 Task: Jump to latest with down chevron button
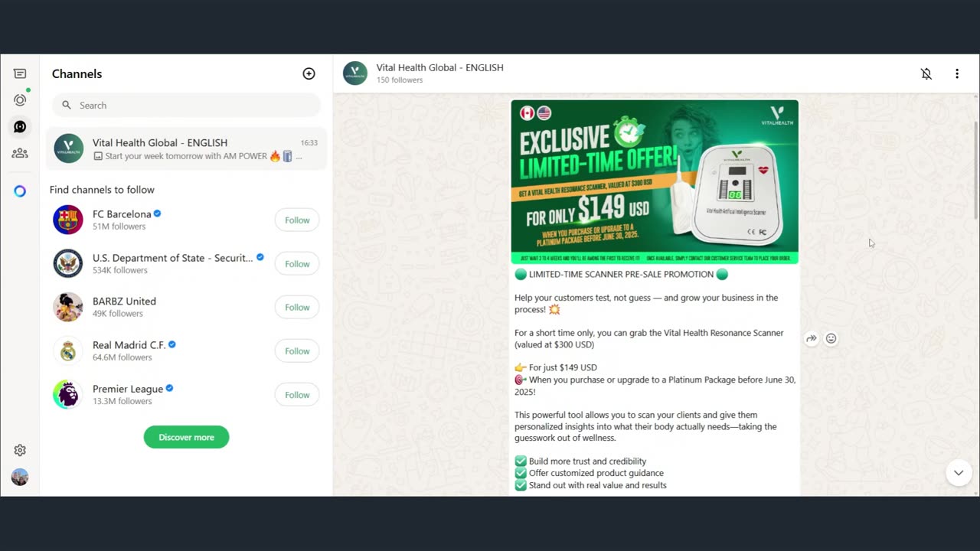pyautogui.click(x=959, y=473)
